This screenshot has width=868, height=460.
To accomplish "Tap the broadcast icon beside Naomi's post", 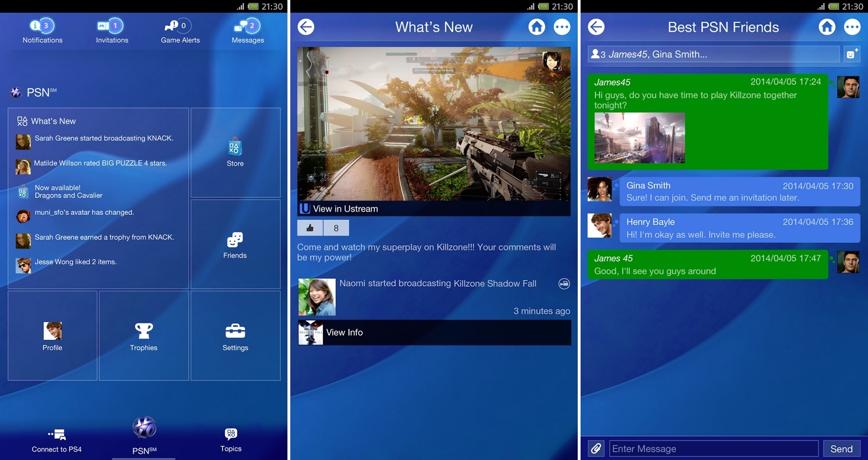I will [564, 283].
